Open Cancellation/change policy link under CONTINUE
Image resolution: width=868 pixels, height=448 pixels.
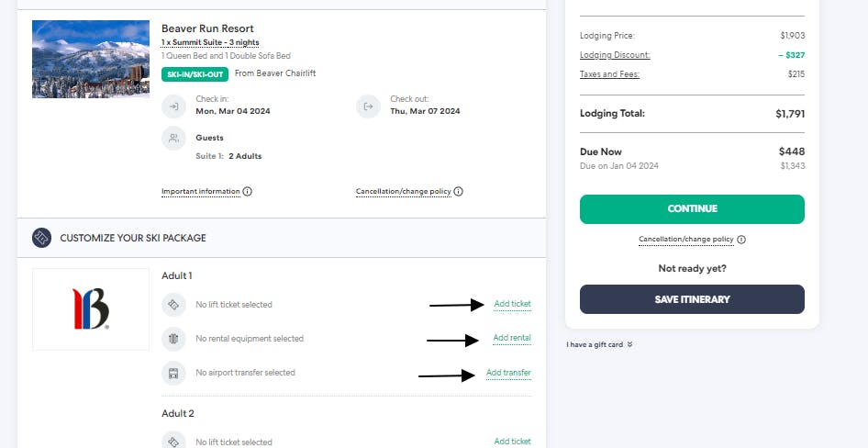686,240
